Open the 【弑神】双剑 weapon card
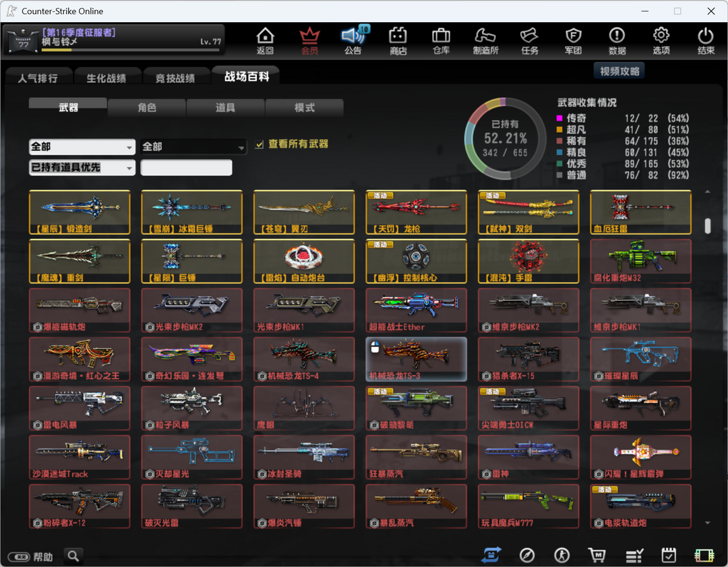 (528, 212)
